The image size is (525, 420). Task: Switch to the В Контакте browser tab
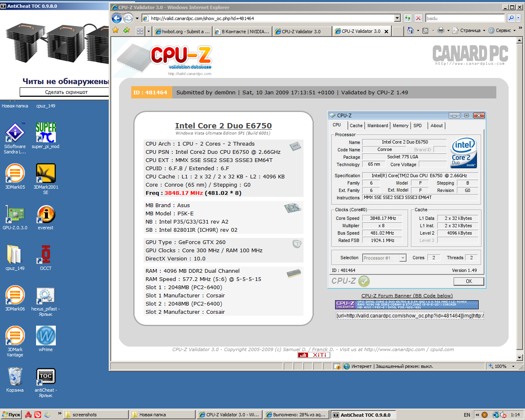click(242, 32)
